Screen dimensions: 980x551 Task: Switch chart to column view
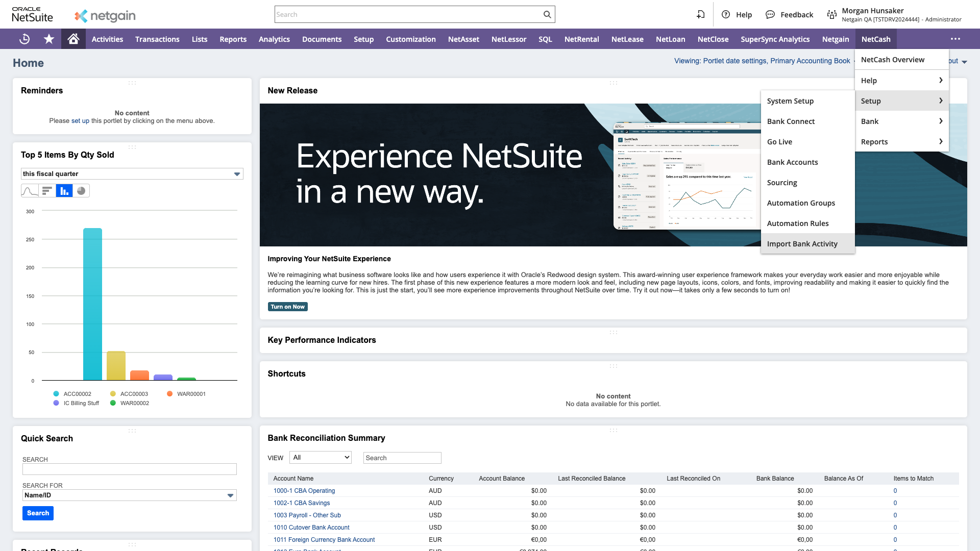[64, 191]
